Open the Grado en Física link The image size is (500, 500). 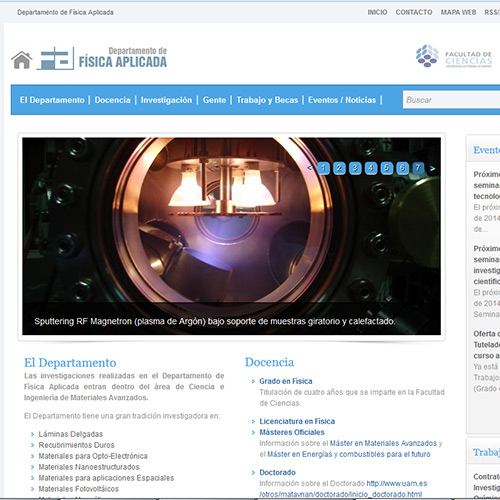click(286, 381)
